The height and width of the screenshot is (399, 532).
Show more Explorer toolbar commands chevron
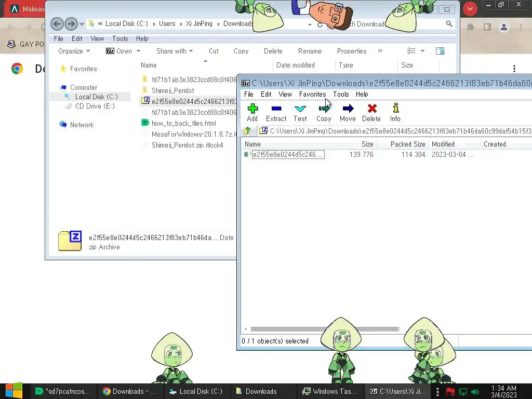tap(380, 51)
